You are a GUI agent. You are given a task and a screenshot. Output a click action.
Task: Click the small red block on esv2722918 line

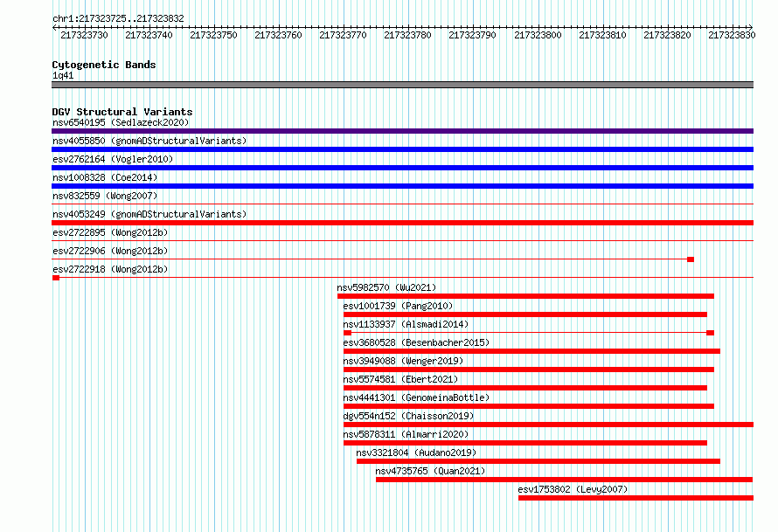pyautogui.click(x=56, y=278)
